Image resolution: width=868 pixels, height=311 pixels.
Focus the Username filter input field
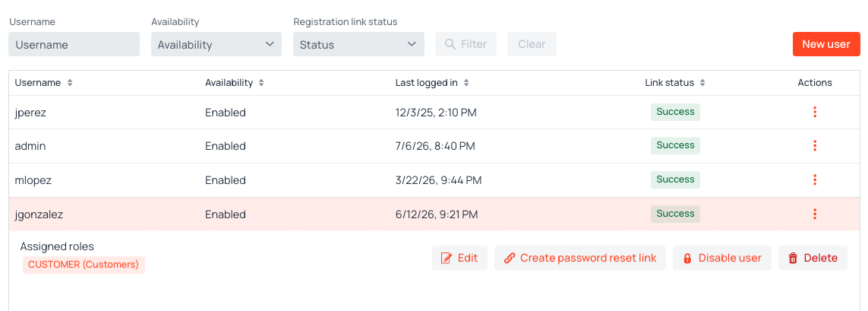coord(74,44)
